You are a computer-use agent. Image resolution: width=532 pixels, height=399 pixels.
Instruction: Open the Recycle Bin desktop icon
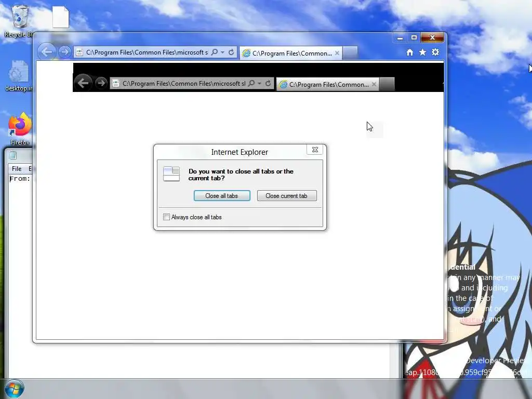(x=19, y=21)
